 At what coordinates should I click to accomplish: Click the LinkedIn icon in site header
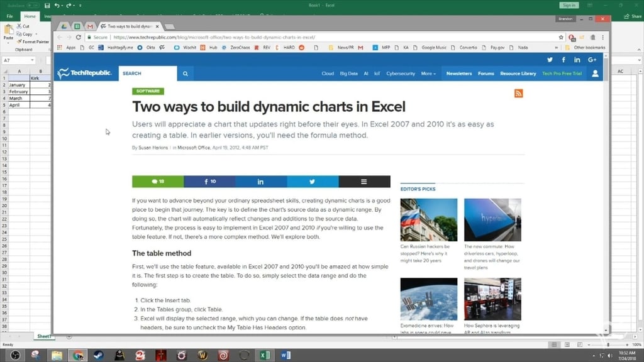point(577,60)
